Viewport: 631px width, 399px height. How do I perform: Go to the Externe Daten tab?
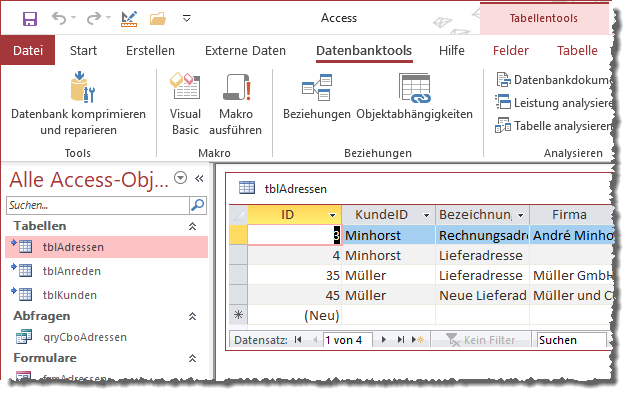(x=245, y=50)
